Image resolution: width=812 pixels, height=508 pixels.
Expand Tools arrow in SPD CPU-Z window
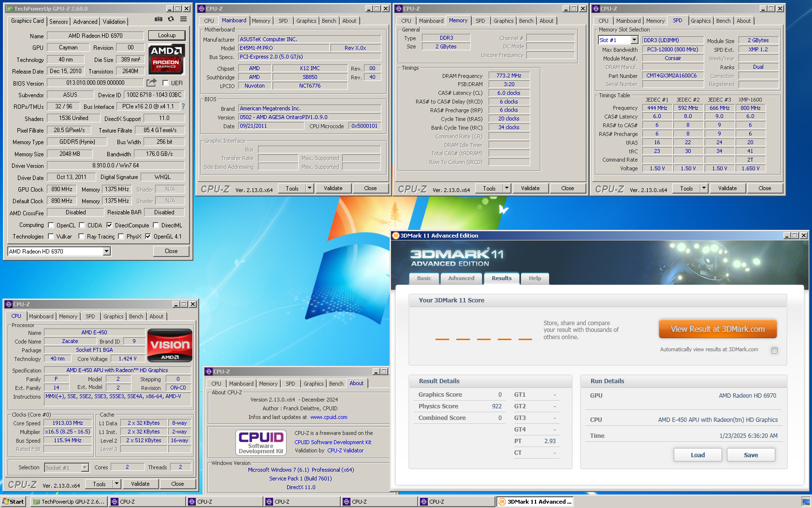[704, 188]
